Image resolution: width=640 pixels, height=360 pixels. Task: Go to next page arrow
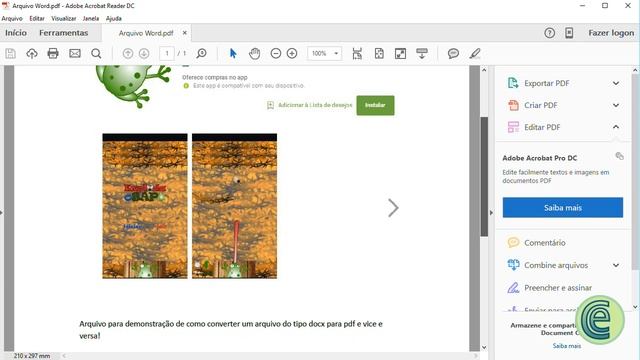(x=144, y=53)
